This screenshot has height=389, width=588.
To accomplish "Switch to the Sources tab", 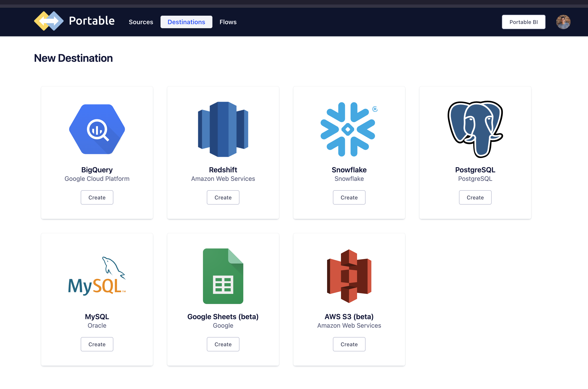I will [141, 22].
